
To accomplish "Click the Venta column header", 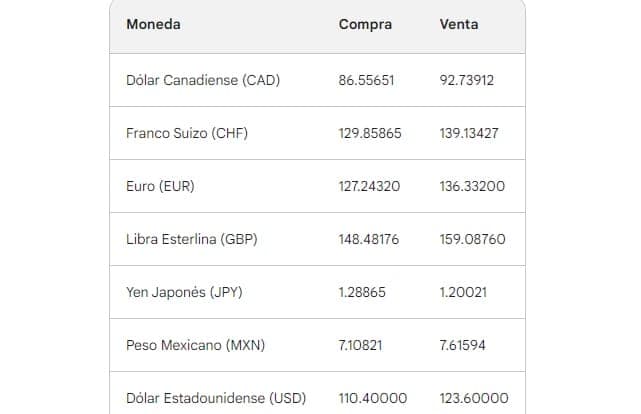I will [x=459, y=25].
